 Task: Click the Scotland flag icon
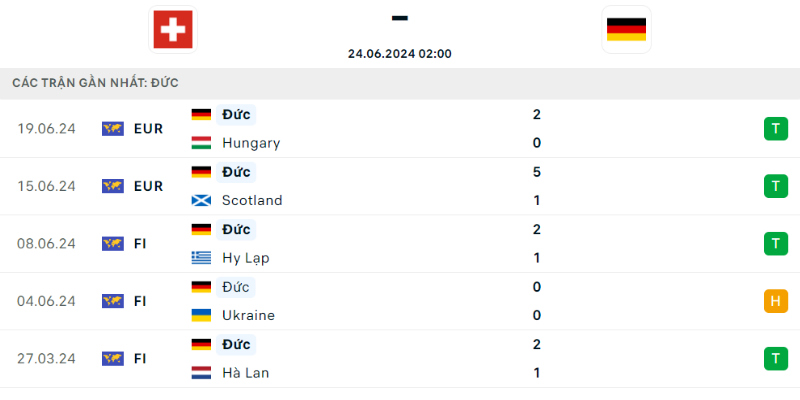tap(201, 201)
